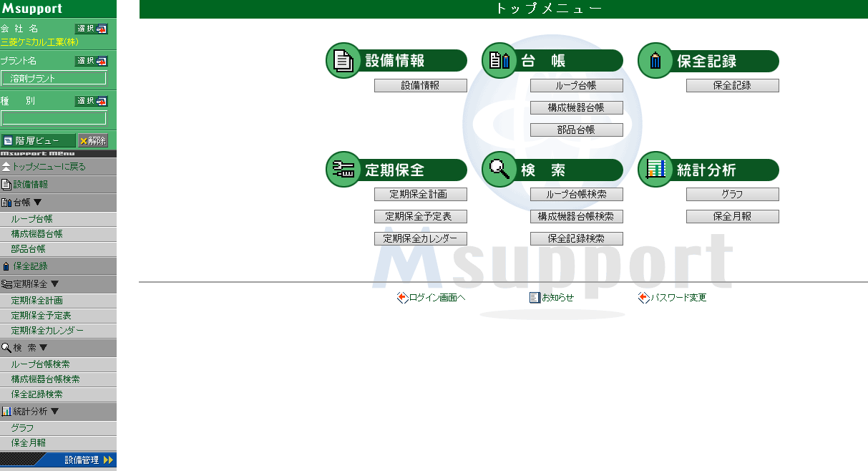Click the 検索 magnifying glass icon

pyautogui.click(x=499, y=170)
